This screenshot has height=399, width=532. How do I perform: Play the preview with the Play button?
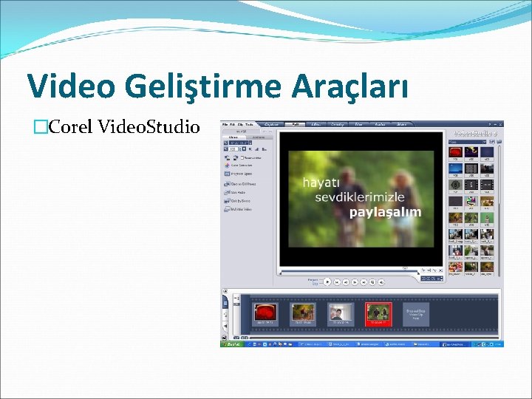point(327,282)
